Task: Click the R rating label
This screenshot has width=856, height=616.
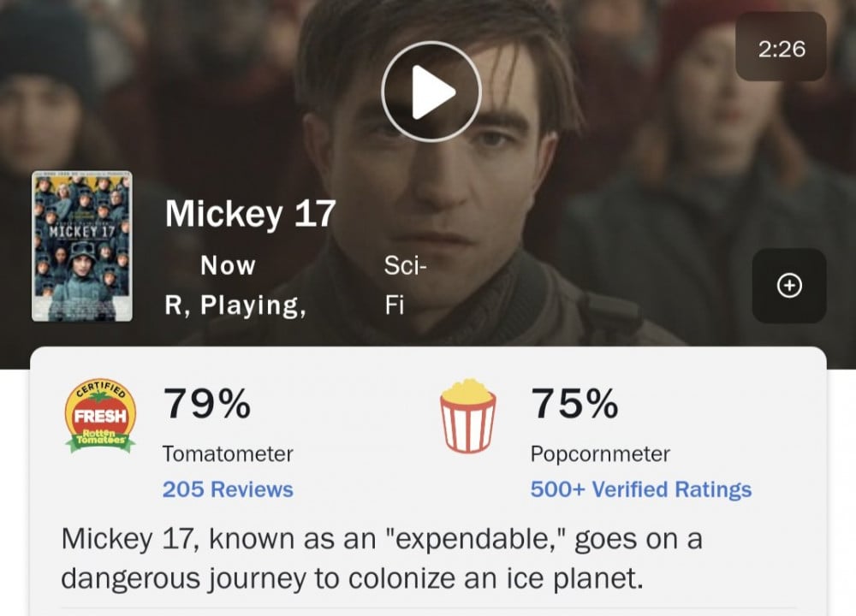Action: (175, 305)
